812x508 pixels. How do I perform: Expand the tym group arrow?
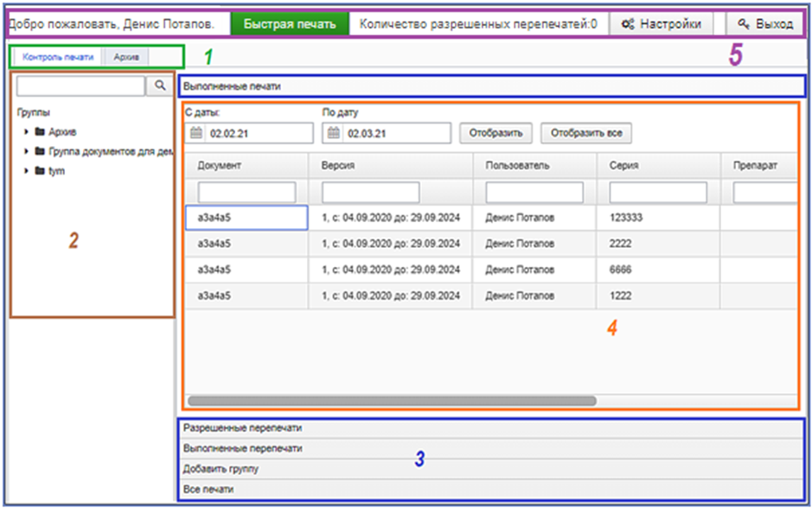[x=26, y=171]
